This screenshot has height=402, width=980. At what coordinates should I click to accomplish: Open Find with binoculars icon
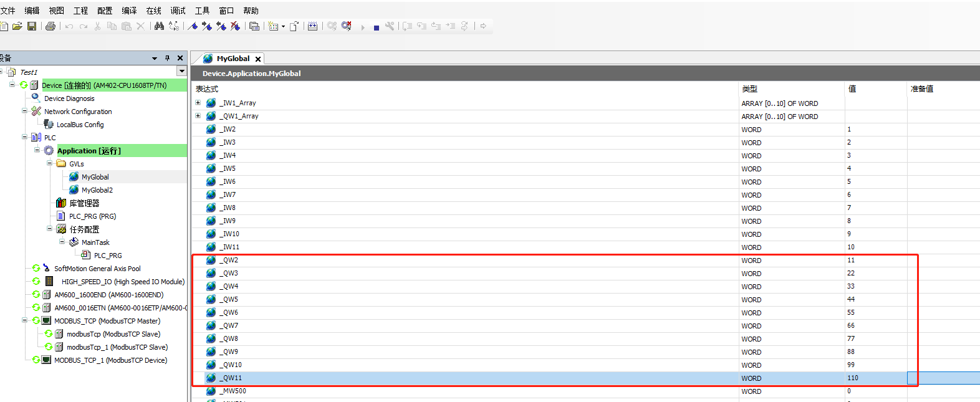click(159, 26)
